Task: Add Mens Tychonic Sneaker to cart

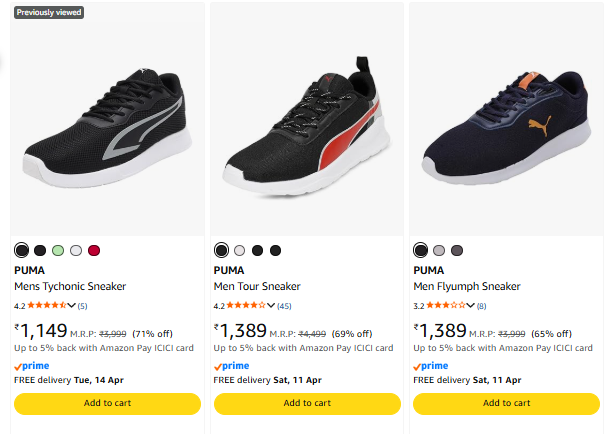Action: (x=107, y=403)
